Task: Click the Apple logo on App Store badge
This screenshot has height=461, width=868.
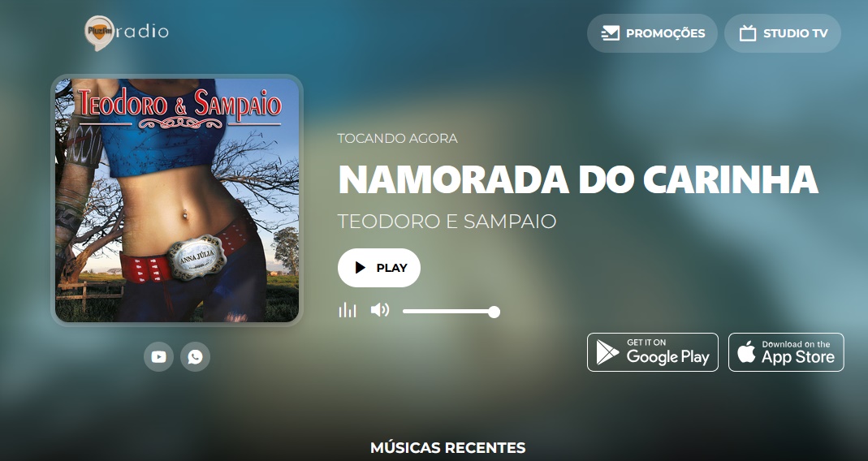Action: coord(746,352)
